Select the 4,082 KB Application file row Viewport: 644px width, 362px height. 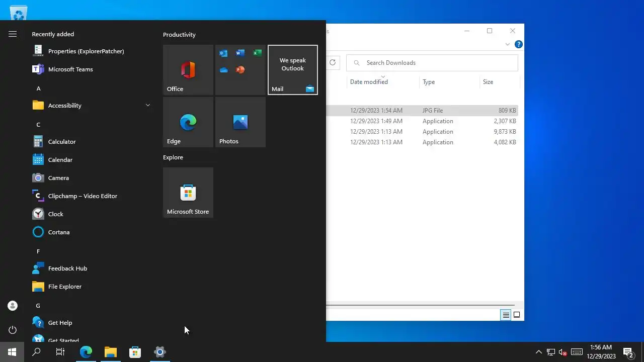[x=422, y=142]
